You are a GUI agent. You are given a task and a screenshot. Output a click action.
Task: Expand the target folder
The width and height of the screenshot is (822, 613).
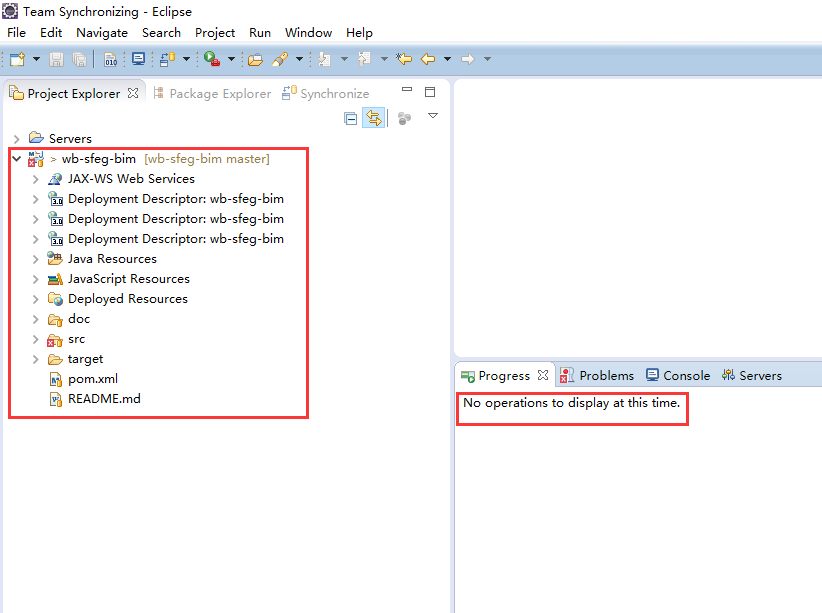tap(35, 359)
